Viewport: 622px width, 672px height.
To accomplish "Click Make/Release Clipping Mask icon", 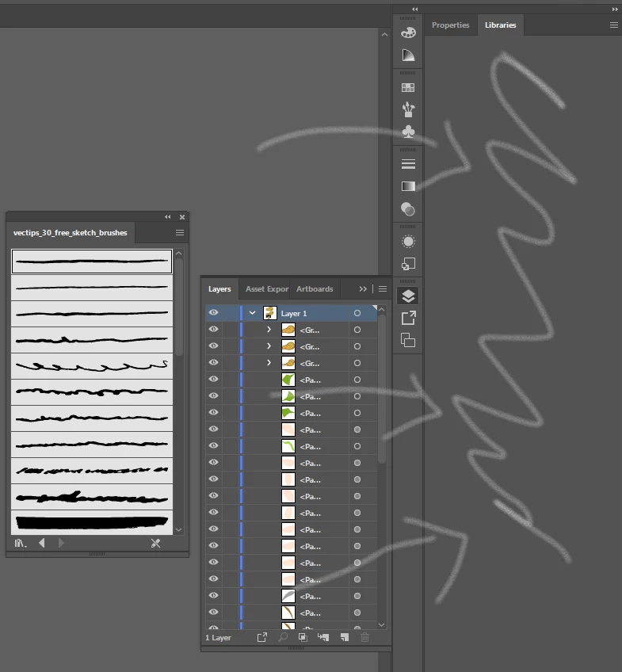I will click(303, 637).
